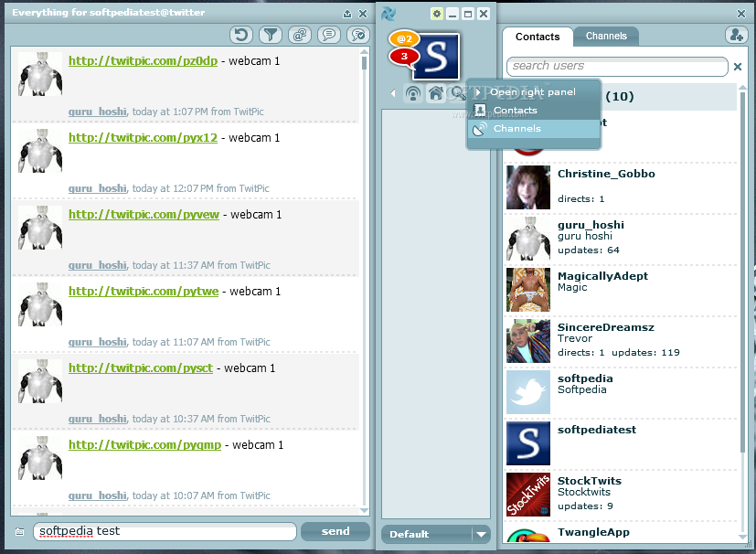Open settings gear in center panel
Viewport: 756px width, 554px height.
(437, 14)
